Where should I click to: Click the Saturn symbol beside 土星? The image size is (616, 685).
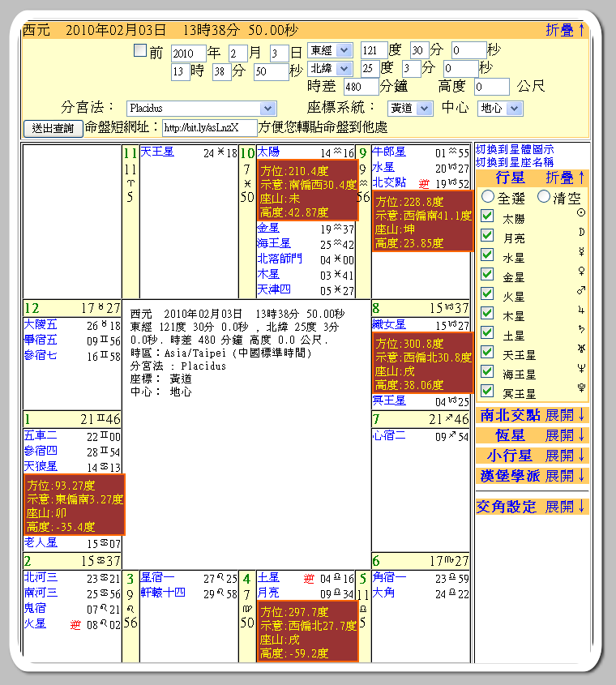pyautogui.click(x=580, y=331)
